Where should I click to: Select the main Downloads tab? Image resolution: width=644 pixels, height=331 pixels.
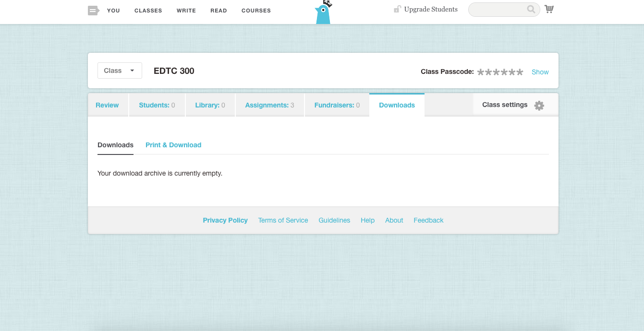click(x=397, y=105)
